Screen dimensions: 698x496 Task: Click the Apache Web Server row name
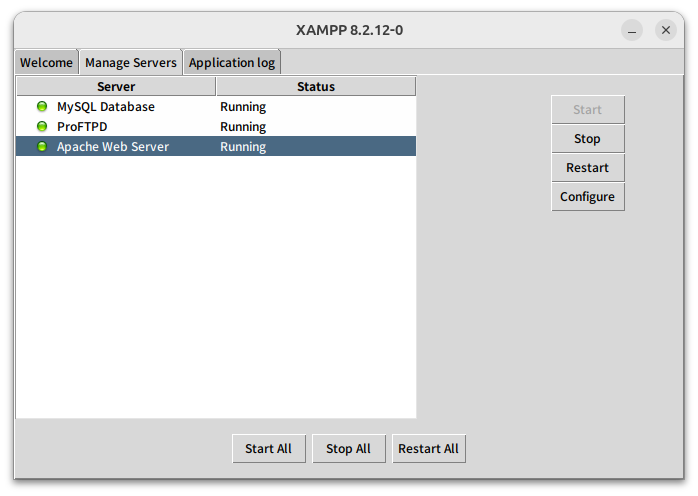(112, 147)
